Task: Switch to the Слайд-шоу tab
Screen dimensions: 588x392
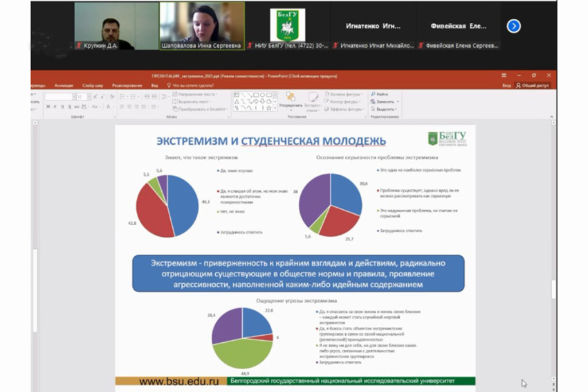Action: 93,85
